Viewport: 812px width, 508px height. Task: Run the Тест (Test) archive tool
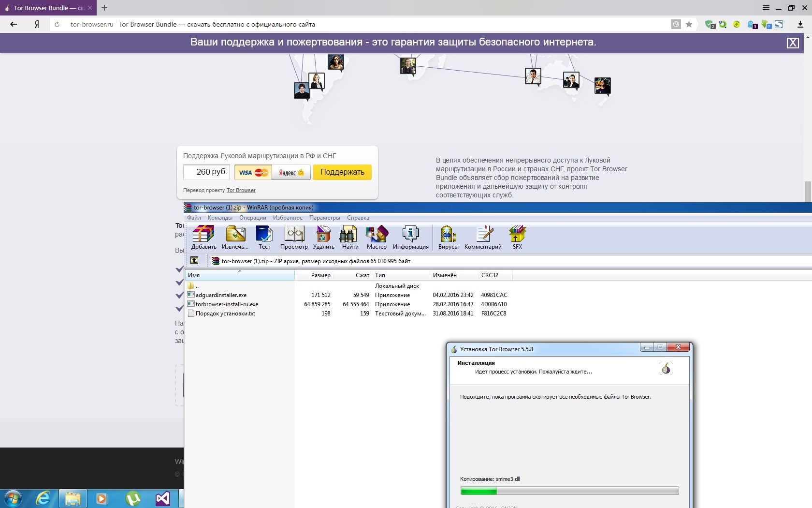point(264,237)
